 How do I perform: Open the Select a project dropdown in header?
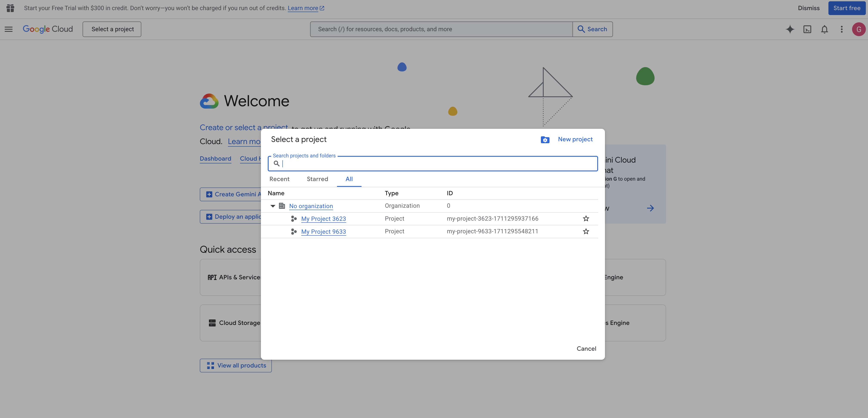pos(112,29)
